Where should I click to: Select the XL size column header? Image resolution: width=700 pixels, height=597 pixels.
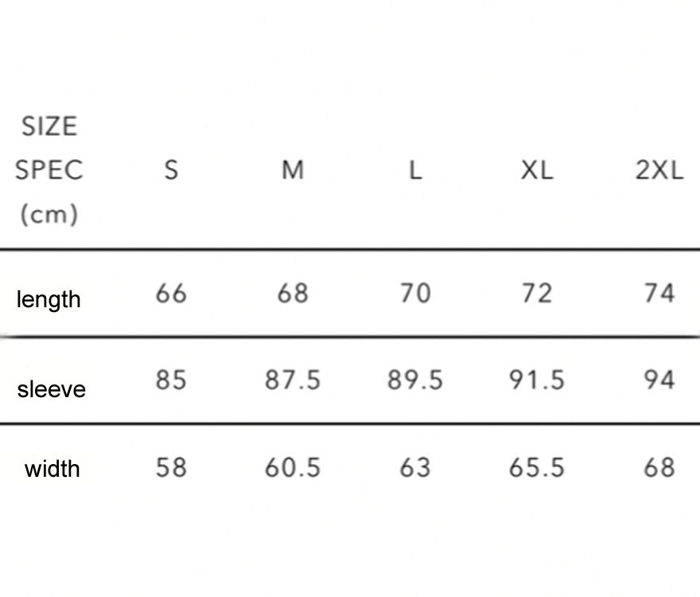pyautogui.click(x=537, y=170)
